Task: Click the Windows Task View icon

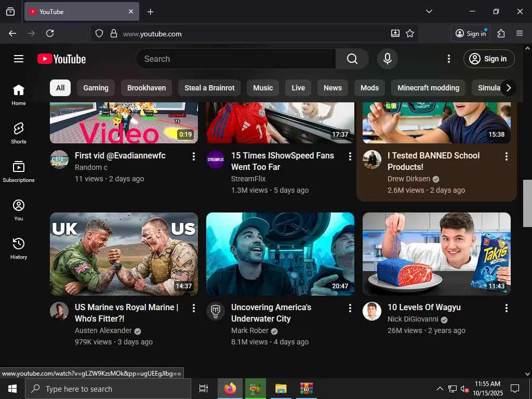Action: [x=204, y=389]
